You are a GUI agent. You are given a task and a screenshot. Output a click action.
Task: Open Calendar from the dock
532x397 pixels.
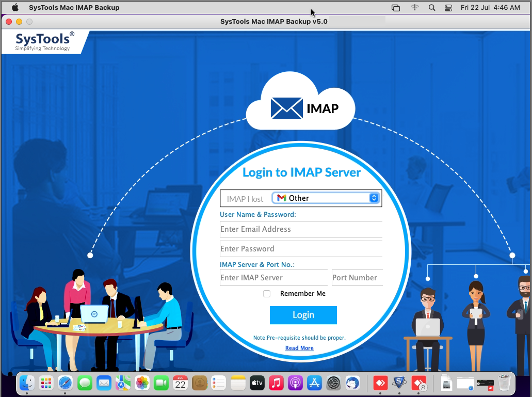180,384
